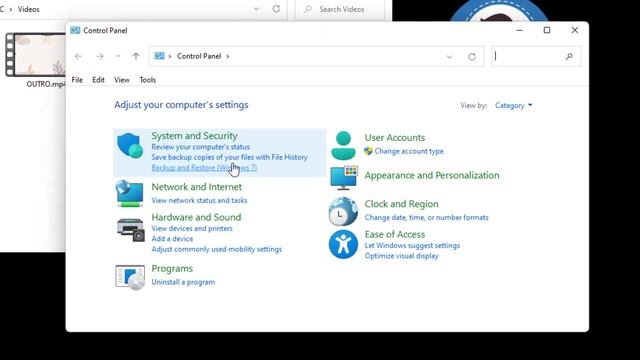
Task: Open the View by Category dropdown
Action: (x=513, y=105)
